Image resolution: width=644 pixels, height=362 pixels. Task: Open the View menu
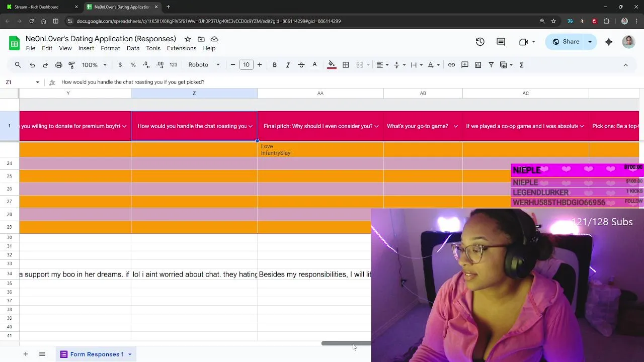pos(65,48)
